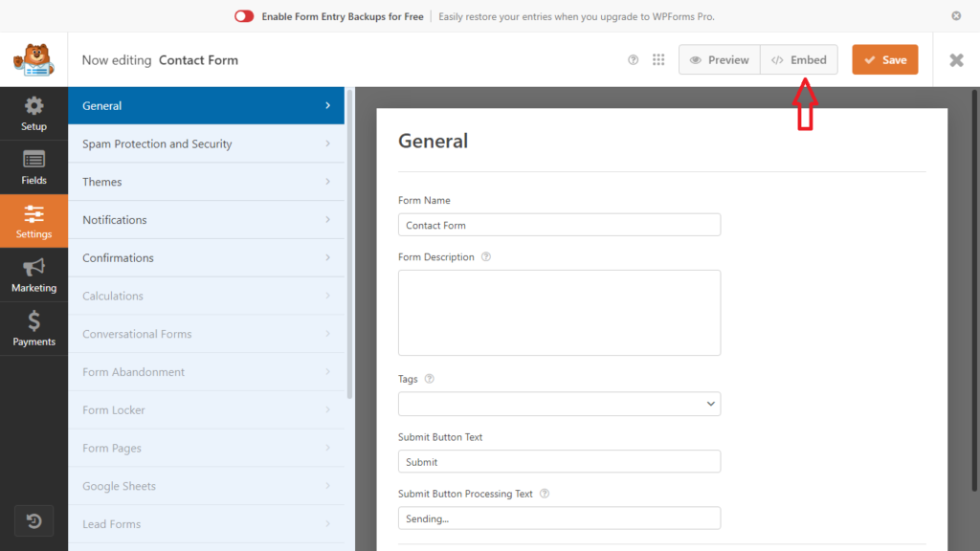This screenshot has height=551, width=980.
Task: Open the Setup gear panel
Action: click(33, 114)
